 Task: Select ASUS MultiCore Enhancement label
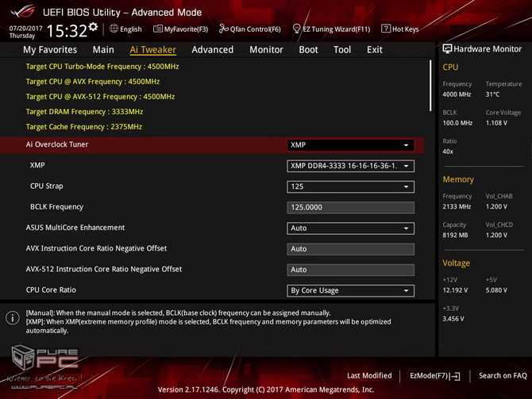(75, 228)
